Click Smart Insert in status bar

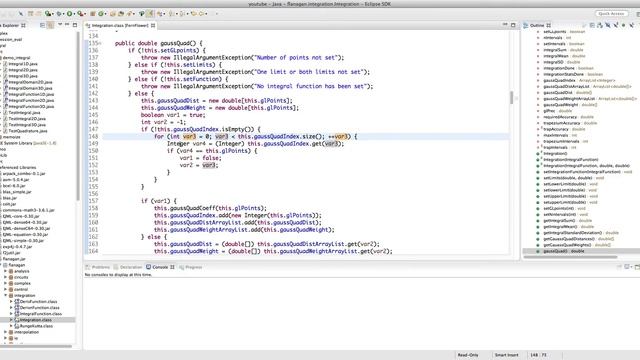[506, 355]
